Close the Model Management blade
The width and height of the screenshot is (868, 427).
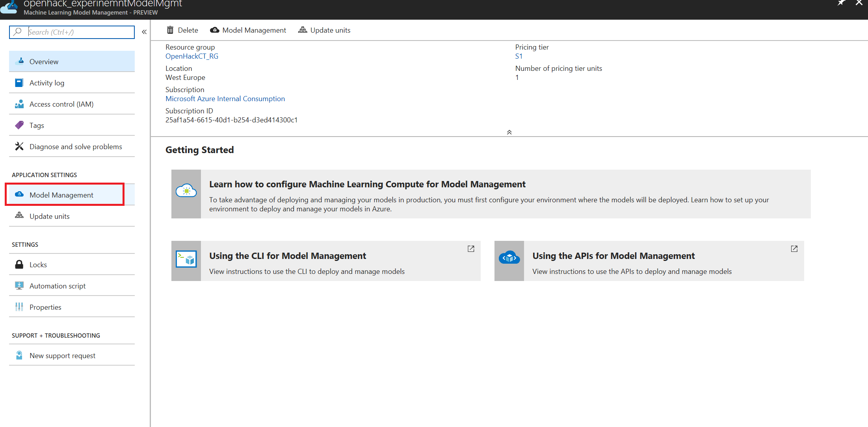coord(859,3)
